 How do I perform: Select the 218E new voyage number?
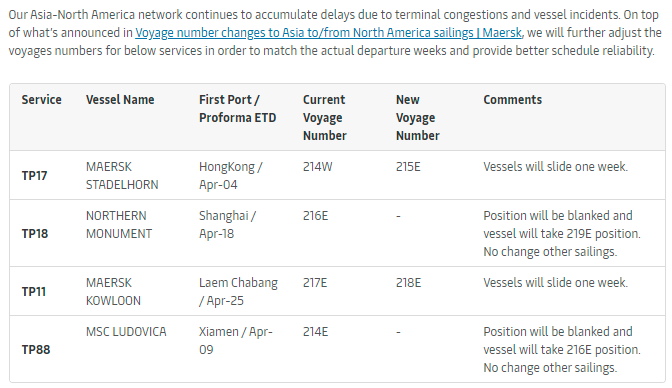click(408, 283)
